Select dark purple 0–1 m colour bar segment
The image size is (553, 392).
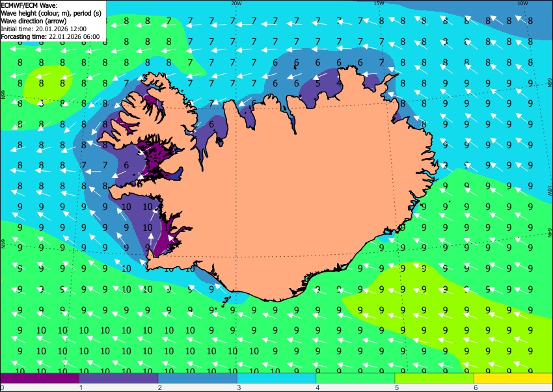[40, 378]
